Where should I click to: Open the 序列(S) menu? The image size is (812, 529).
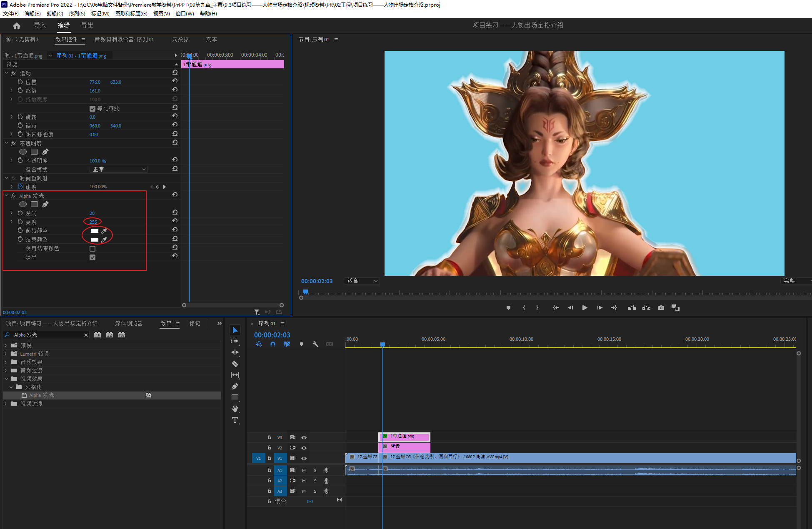[x=77, y=14]
